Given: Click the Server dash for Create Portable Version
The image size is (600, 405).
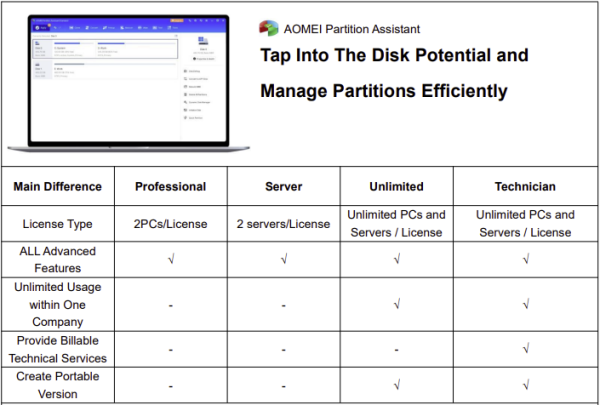Looking at the screenshot, I should (284, 386).
